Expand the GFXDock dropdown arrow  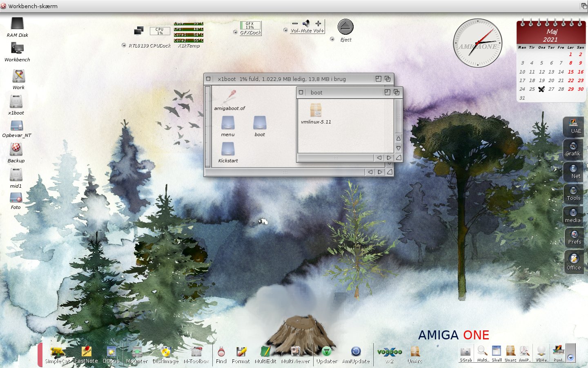pos(235,32)
